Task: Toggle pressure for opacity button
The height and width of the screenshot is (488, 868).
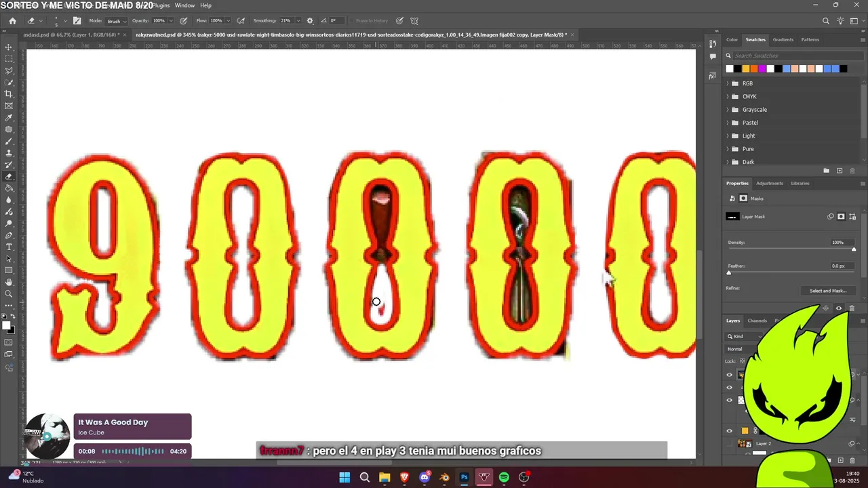Action: [x=183, y=21]
